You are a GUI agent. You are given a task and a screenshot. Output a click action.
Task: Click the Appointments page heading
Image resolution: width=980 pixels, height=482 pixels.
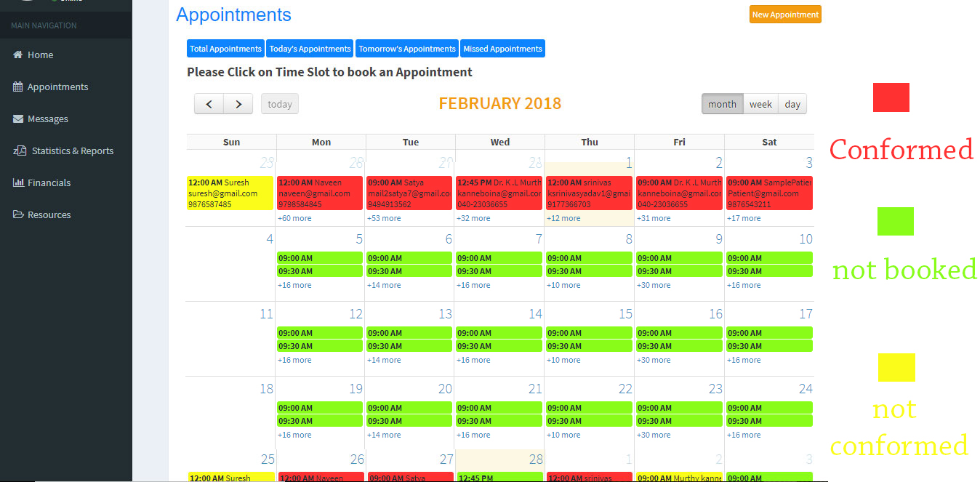[233, 15]
